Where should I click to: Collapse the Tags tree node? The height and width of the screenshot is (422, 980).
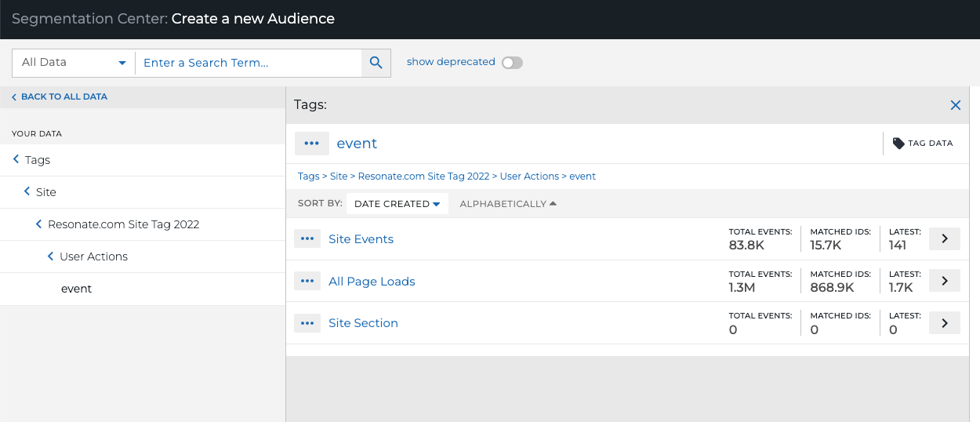click(16, 159)
